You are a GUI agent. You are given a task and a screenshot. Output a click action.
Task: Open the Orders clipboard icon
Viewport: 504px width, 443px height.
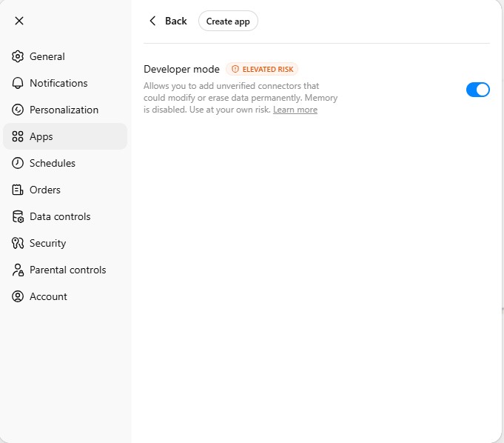(18, 190)
